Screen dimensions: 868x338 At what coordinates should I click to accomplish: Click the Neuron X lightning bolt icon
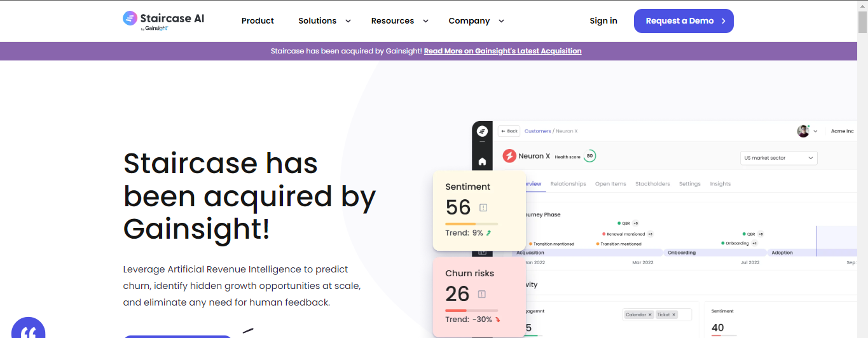coord(509,156)
